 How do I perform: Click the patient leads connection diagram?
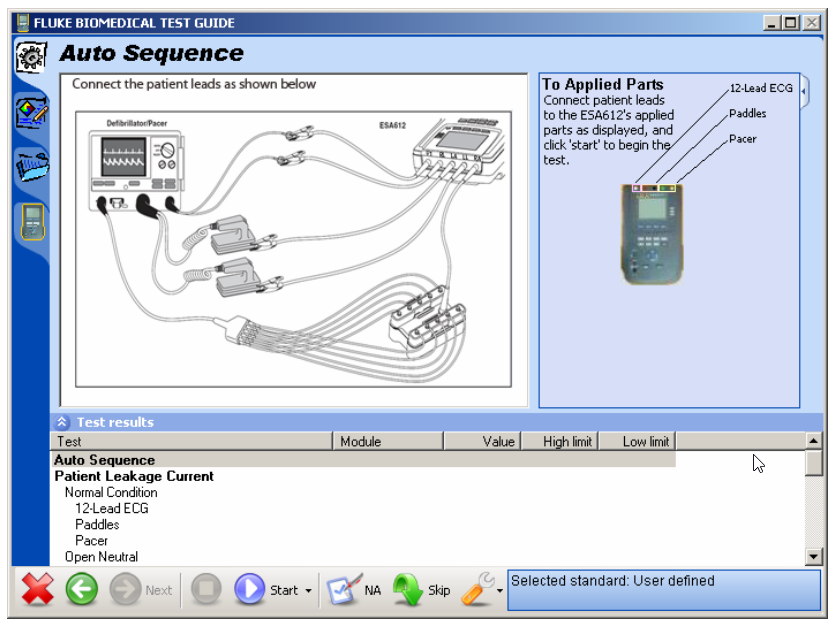(x=293, y=249)
